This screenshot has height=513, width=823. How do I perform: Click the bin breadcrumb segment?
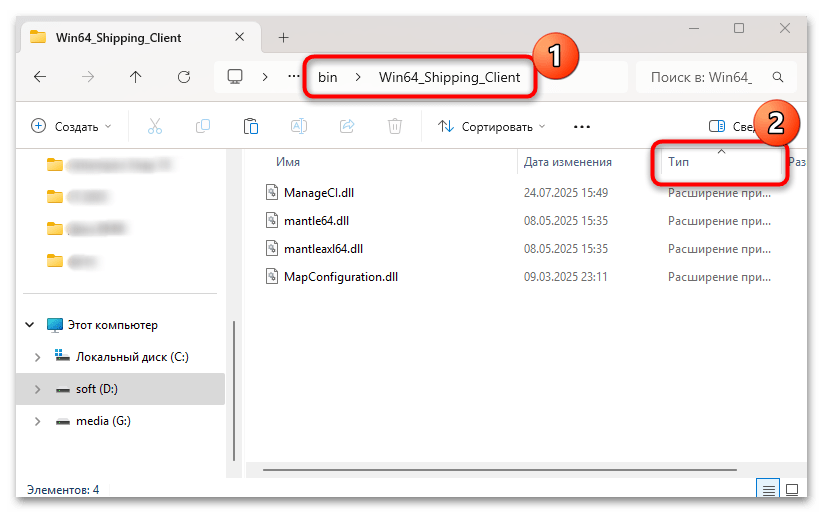click(328, 77)
